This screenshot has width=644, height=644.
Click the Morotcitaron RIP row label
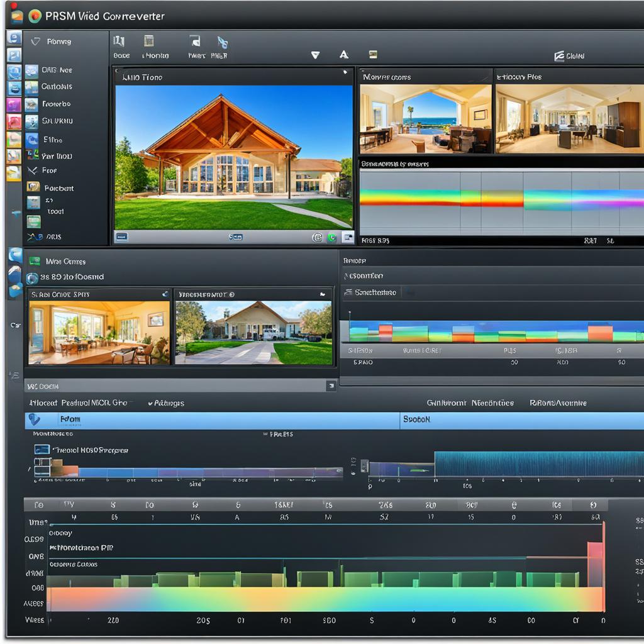(81, 548)
